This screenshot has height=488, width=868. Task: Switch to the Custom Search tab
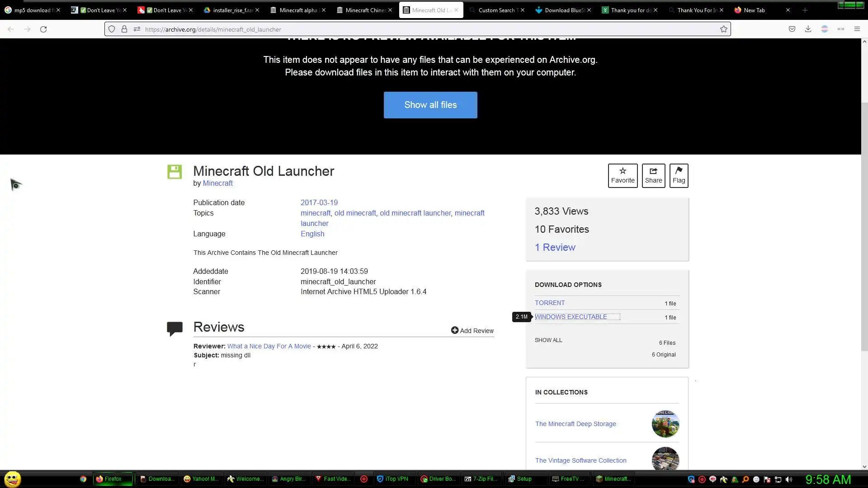pos(497,10)
